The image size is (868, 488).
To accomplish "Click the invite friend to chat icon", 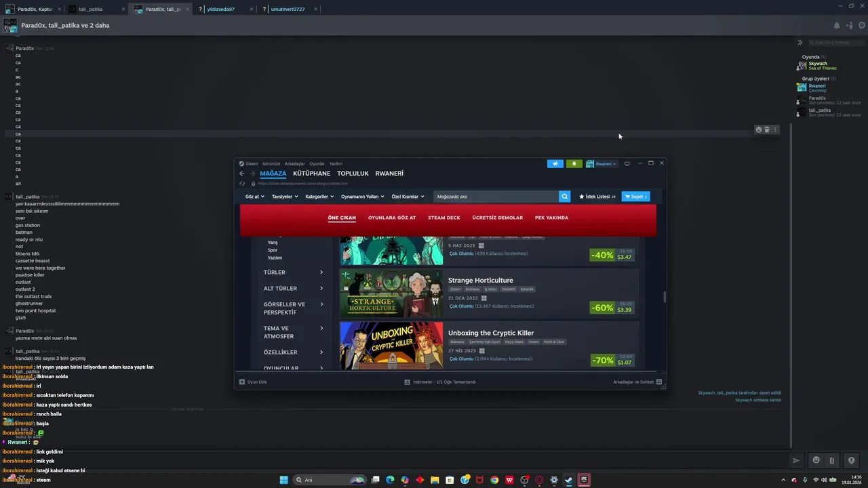I will (x=849, y=26).
